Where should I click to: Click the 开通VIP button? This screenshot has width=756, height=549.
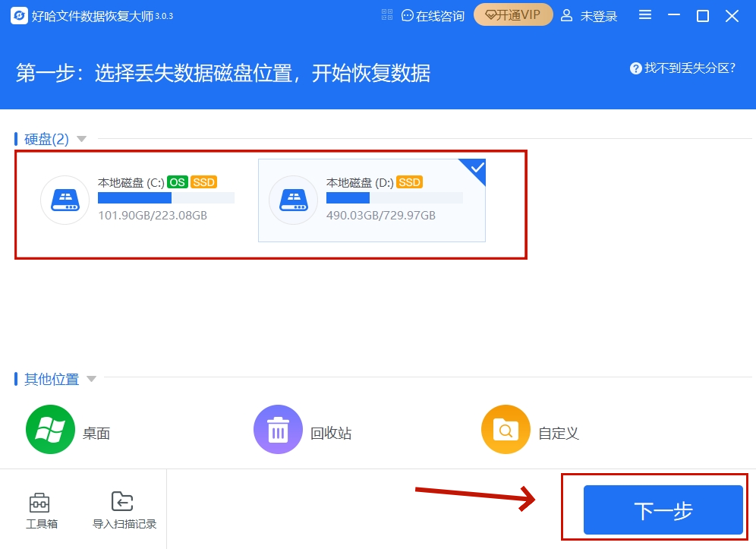pos(513,15)
